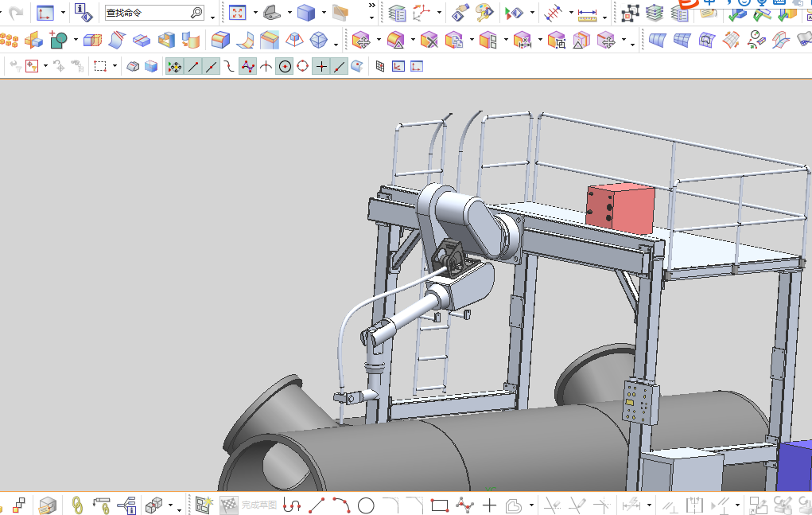Select the control panel box on the frame
Image resolution: width=812 pixels, height=515 pixels.
click(x=640, y=402)
